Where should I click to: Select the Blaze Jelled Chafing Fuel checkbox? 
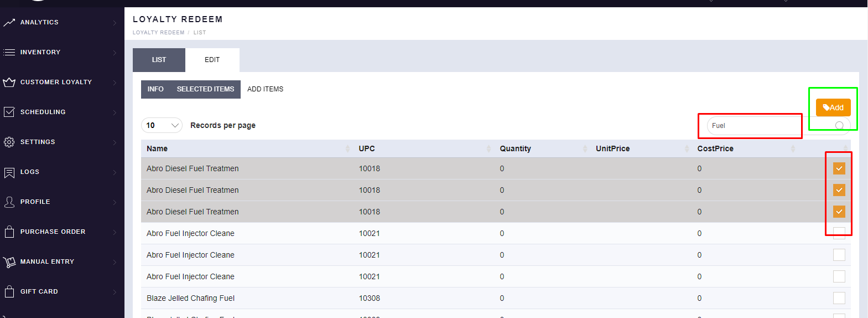point(839,298)
